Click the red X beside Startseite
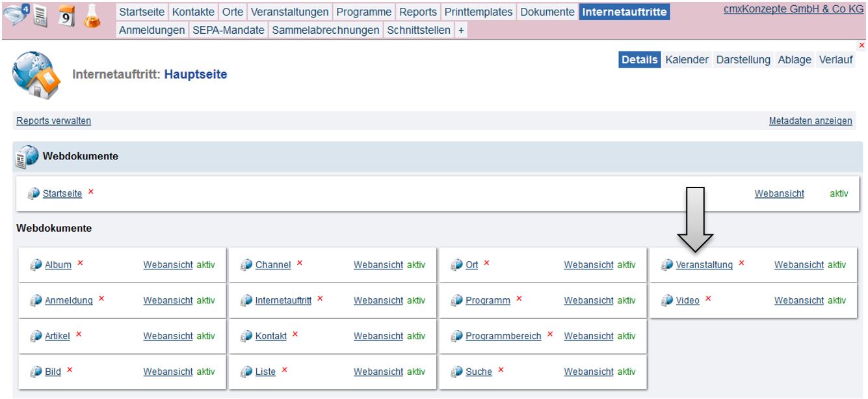Viewport: 868px width, 399px height. 91,192
